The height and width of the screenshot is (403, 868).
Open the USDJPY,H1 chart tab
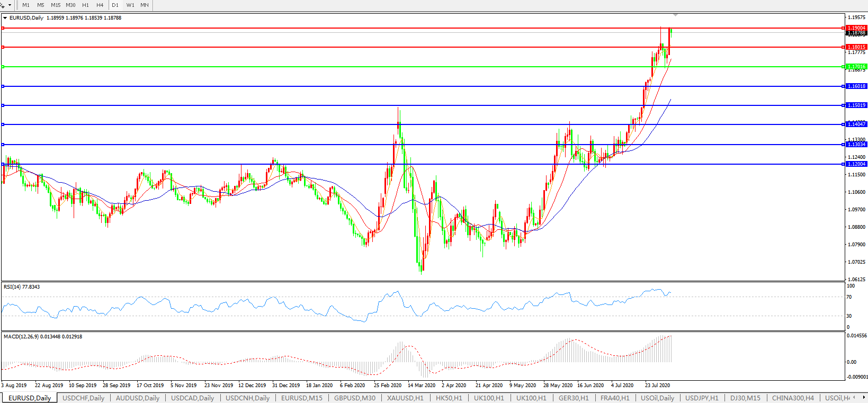click(x=702, y=398)
